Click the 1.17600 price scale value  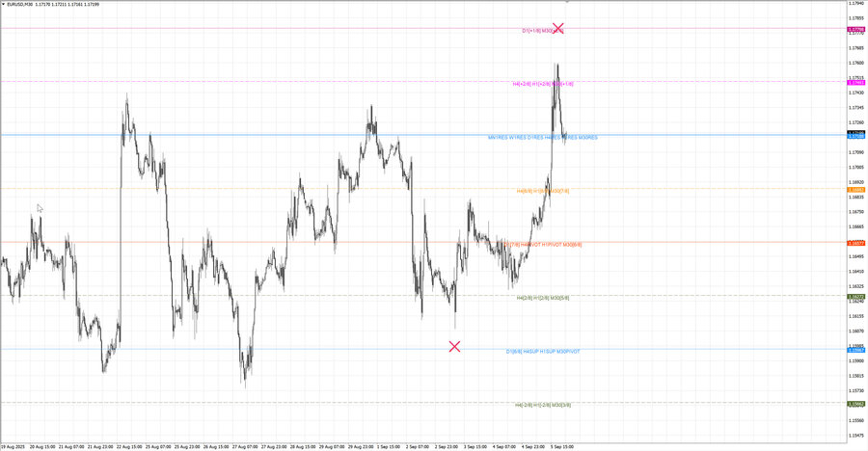[x=855, y=63]
